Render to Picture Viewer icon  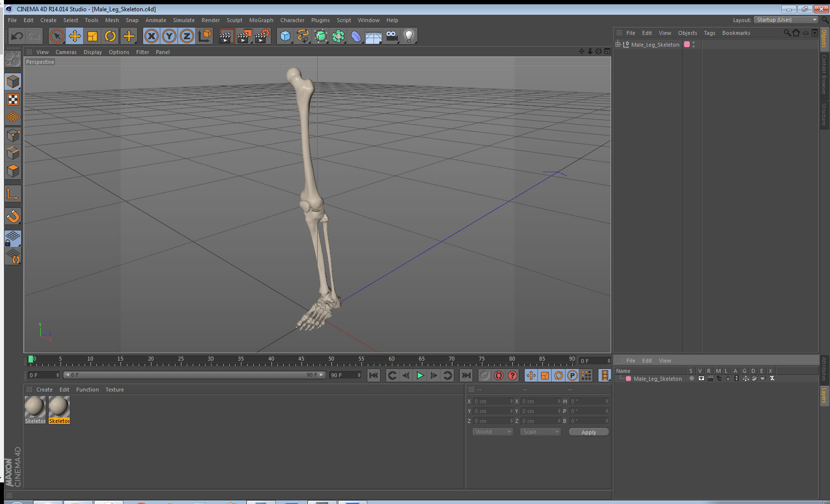pos(244,36)
